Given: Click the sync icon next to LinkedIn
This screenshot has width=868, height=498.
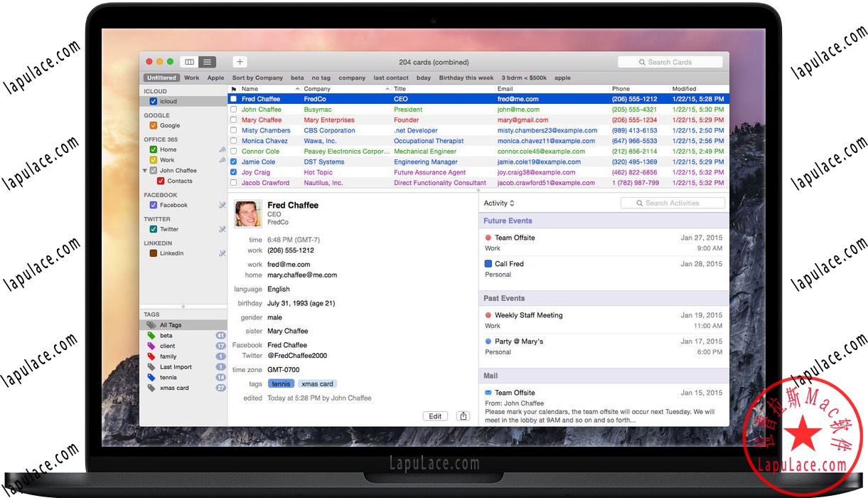Looking at the screenshot, I should pos(222,253).
